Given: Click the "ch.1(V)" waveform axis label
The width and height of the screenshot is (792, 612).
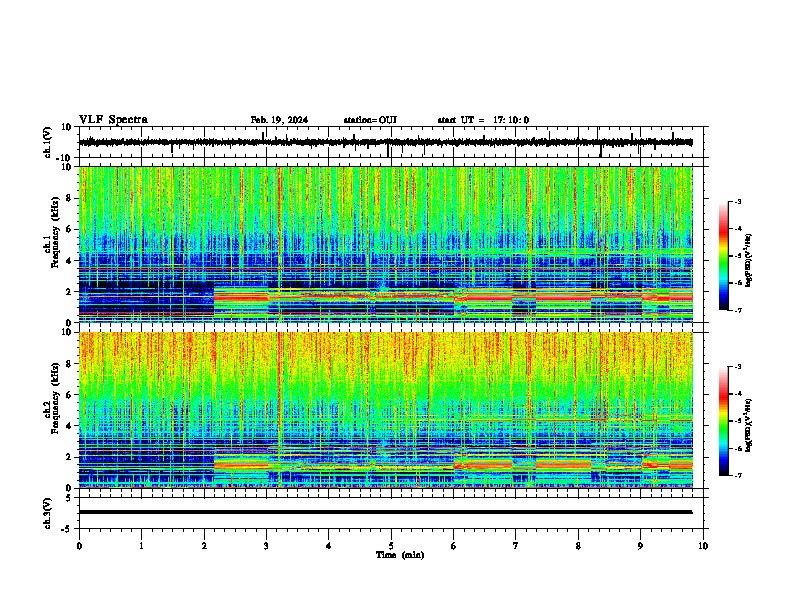Looking at the screenshot, I should click(48, 142).
